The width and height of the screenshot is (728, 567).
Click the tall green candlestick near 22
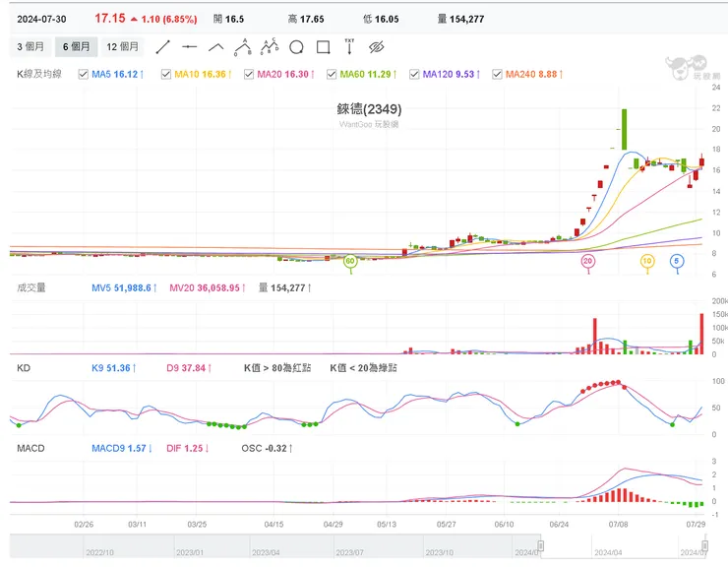coord(625,130)
